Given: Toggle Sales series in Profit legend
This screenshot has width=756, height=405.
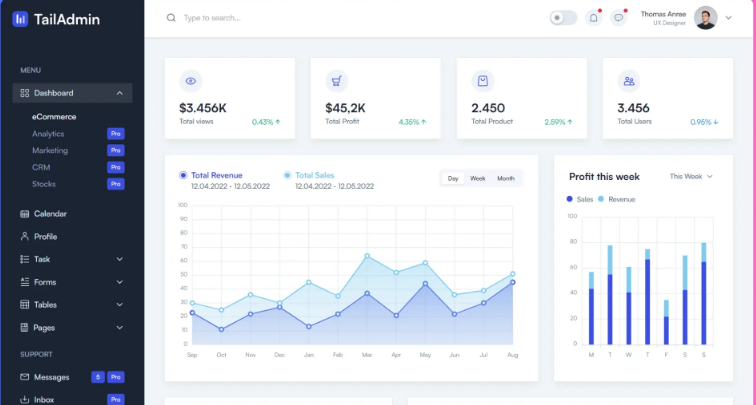Looking at the screenshot, I should click(x=580, y=199).
